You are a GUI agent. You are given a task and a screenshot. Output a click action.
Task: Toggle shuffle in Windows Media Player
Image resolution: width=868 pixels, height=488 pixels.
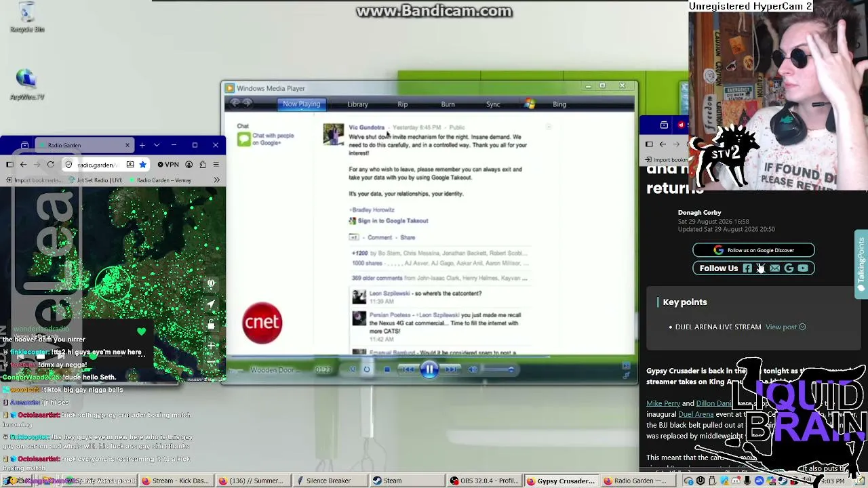click(352, 369)
